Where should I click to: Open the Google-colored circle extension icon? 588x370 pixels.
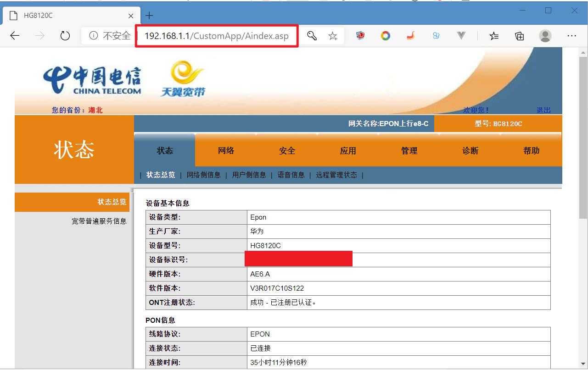385,35
